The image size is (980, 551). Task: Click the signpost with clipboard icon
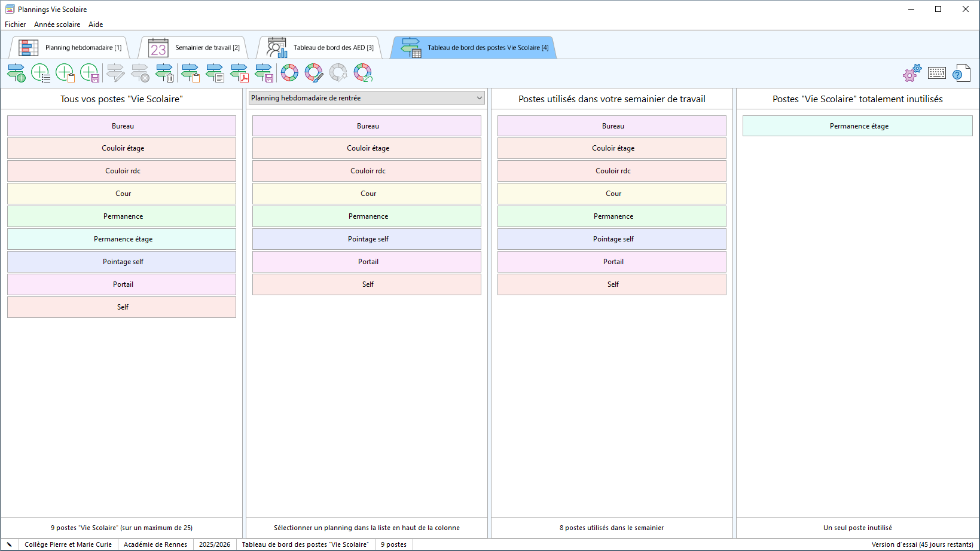pos(190,73)
